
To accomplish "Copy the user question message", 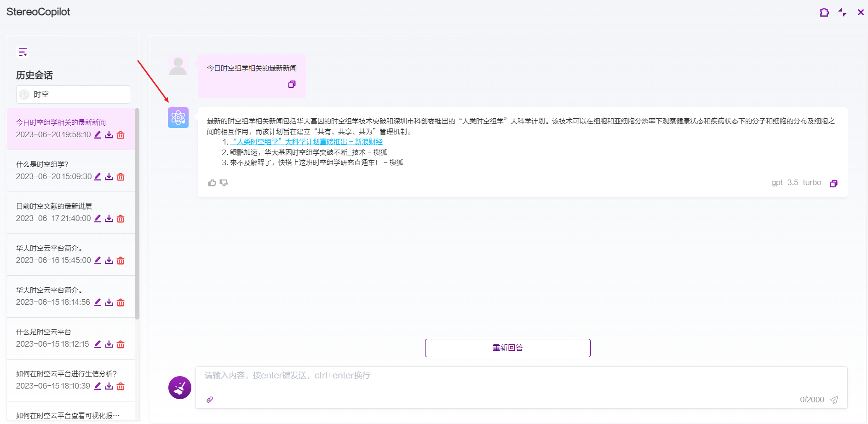I will click(x=292, y=84).
